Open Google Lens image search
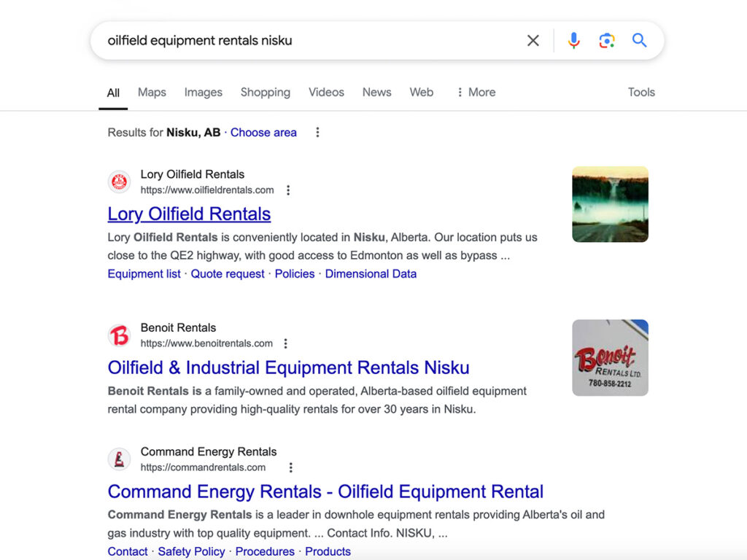The width and height of the screenshot is (747, 560). click(607, 40)
